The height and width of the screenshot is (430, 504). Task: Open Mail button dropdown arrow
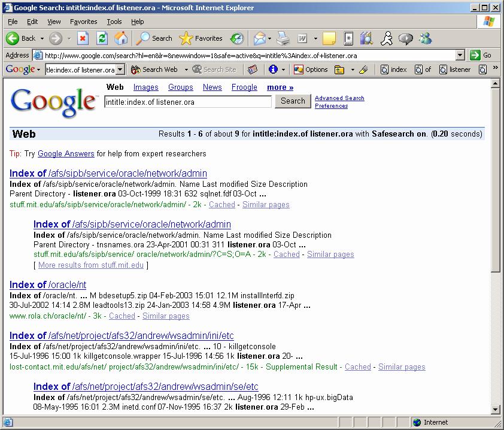tap(269, 38)
